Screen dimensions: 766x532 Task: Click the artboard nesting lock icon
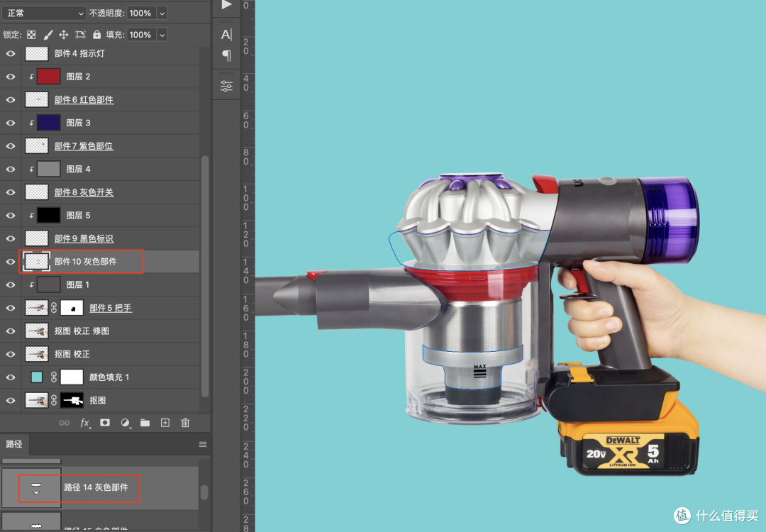tap(80, 35)
